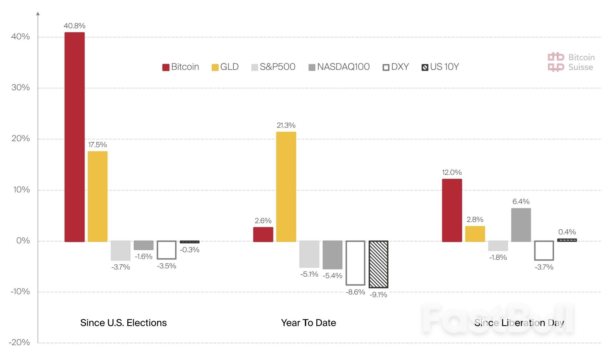Click the DXY outlined legend icon
This screenshot has height=364, width=609.
pos(386,67)
